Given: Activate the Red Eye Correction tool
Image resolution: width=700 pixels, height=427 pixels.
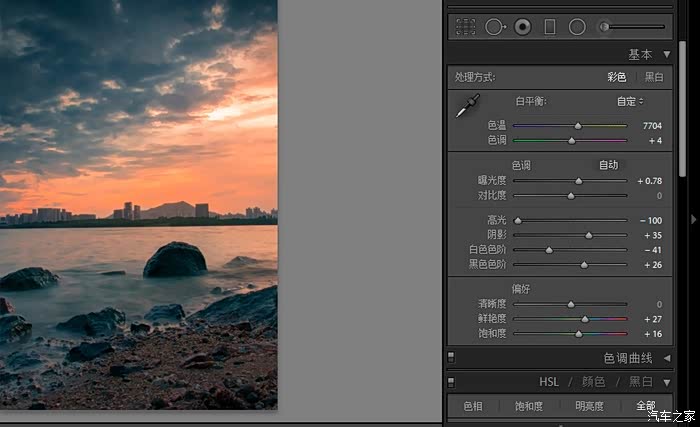Looking at the screenshot, I should [x=522, y=27].
